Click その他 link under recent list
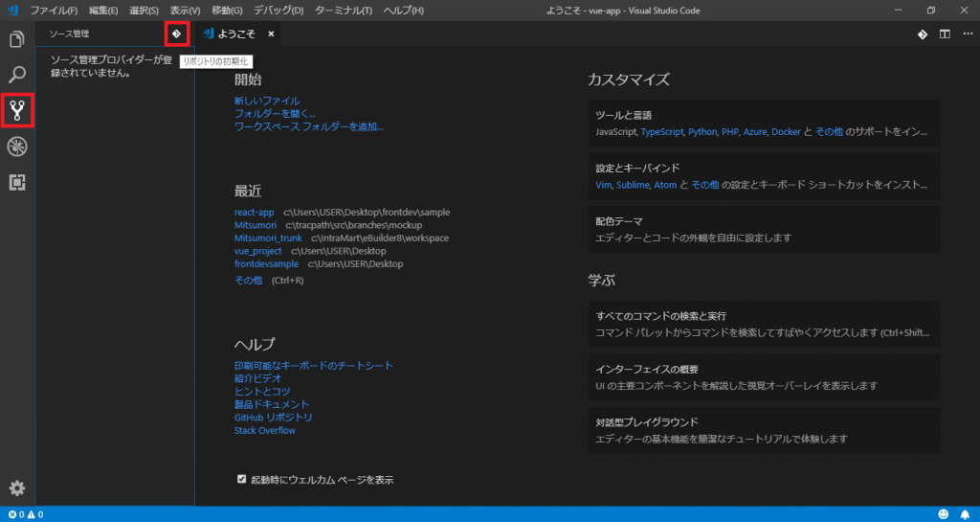Image resolution: width=980 pixels, height=522 pixels. tap(248, 280)
